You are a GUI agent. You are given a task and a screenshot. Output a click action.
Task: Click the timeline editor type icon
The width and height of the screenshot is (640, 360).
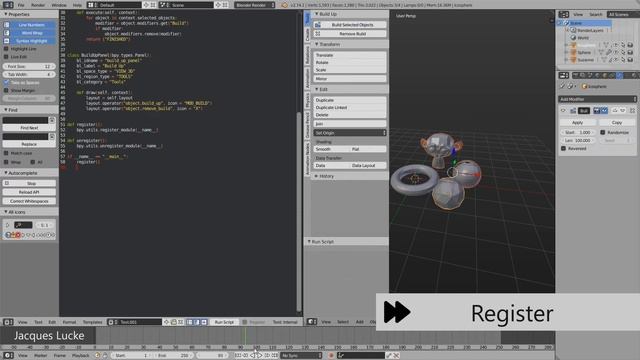coord(8,356)
